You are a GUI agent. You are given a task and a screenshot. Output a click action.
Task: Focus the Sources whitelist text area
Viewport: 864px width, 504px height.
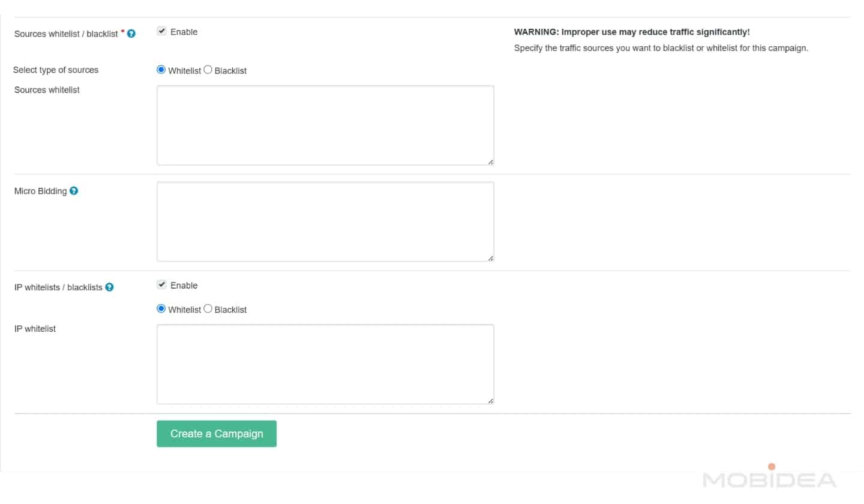point(325,125)
